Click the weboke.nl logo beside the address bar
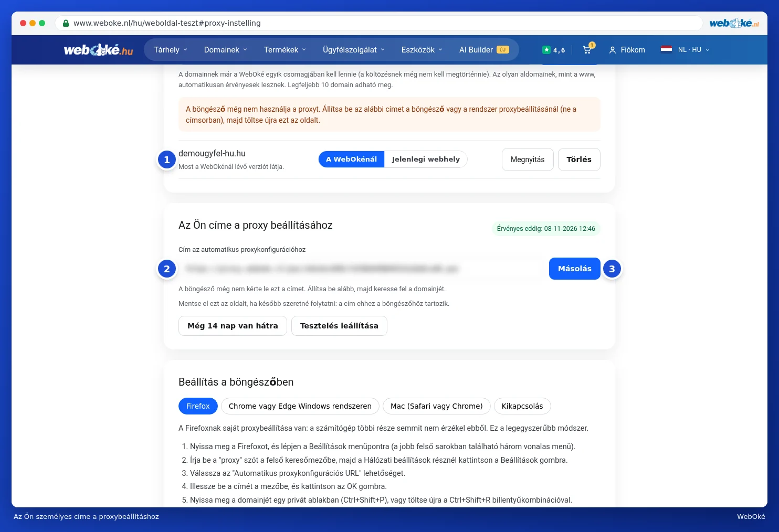Image resolution: width=779 pixels, height=532 pixels. click(734, 23)
